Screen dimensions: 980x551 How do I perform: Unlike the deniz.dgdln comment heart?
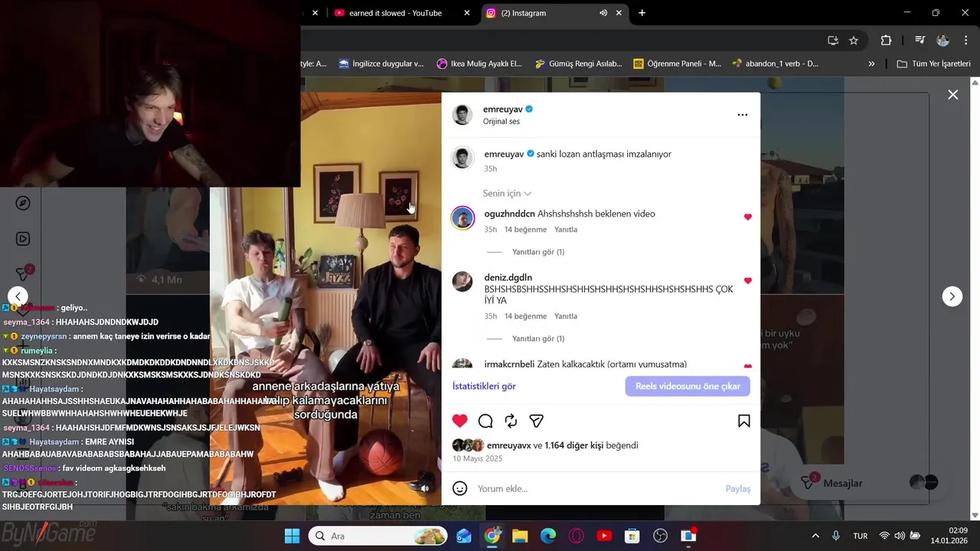point(748,281)
